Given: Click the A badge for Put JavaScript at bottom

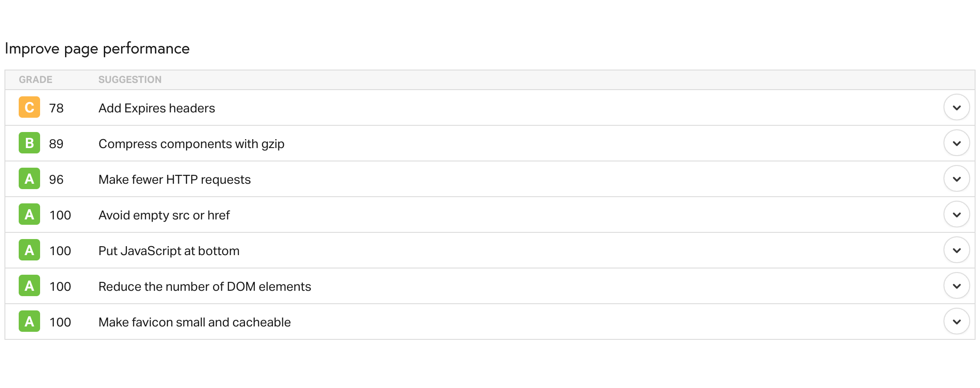Looking at the screenshot, I should [x=29, y=250].
